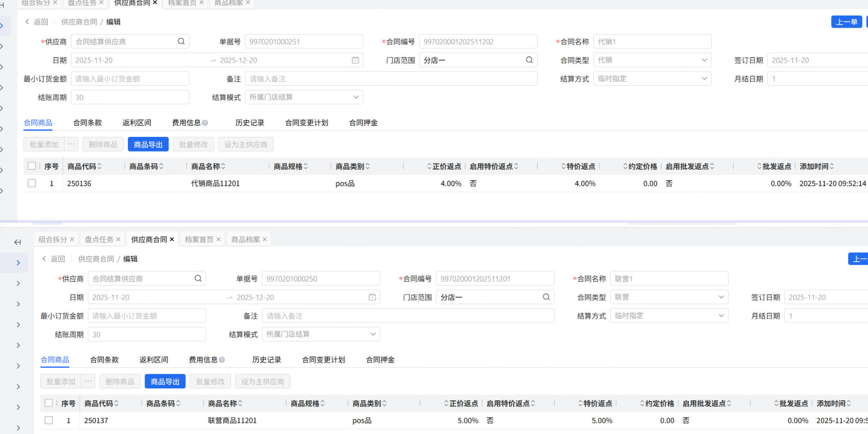Click 最小订货金额 field in 联营1 form
Image resolution: width=868 pixels, height=434 pixels.
[x=147, y=316]
